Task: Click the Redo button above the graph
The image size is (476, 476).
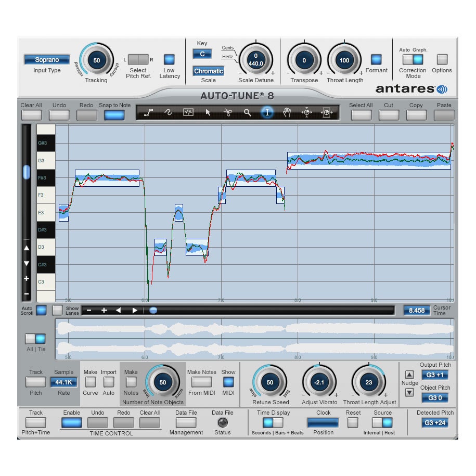Action: [x=86, y=115]
